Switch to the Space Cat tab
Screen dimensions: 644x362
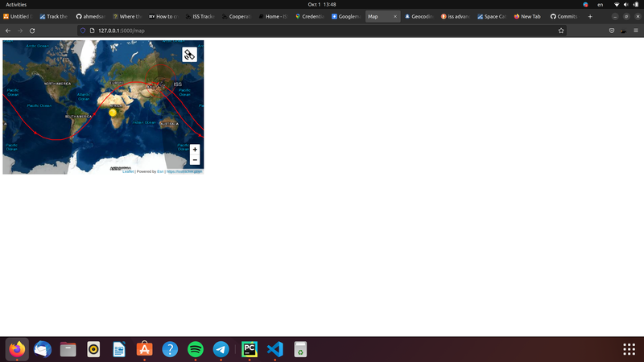point(492,16)
